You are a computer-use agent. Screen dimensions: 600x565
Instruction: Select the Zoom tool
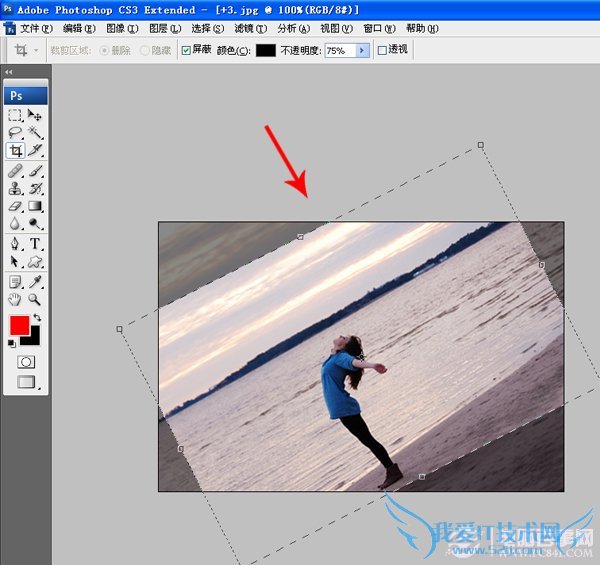tap(35, 300)
